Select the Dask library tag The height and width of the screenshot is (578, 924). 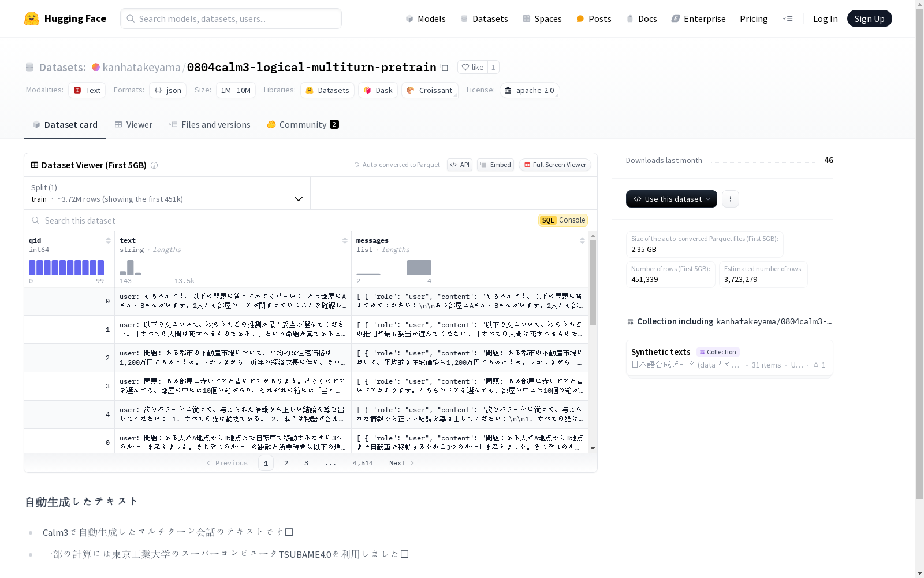pos(378,90)
